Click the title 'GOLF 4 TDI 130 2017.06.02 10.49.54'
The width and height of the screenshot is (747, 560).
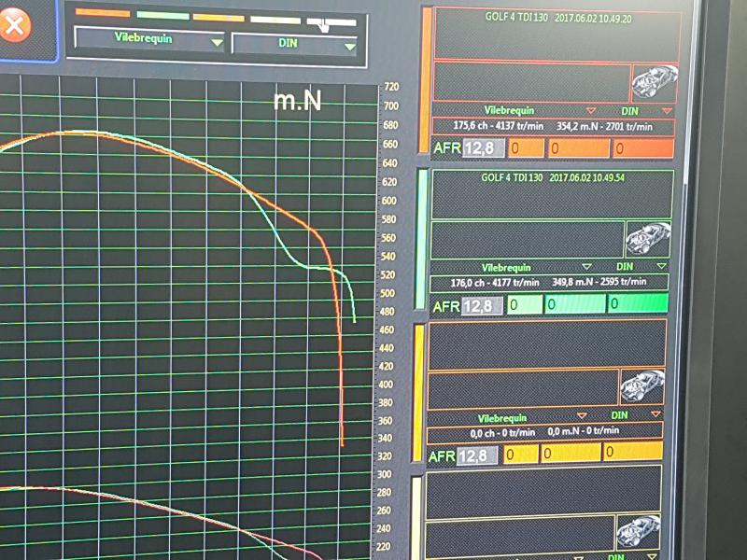pos(553,177)
